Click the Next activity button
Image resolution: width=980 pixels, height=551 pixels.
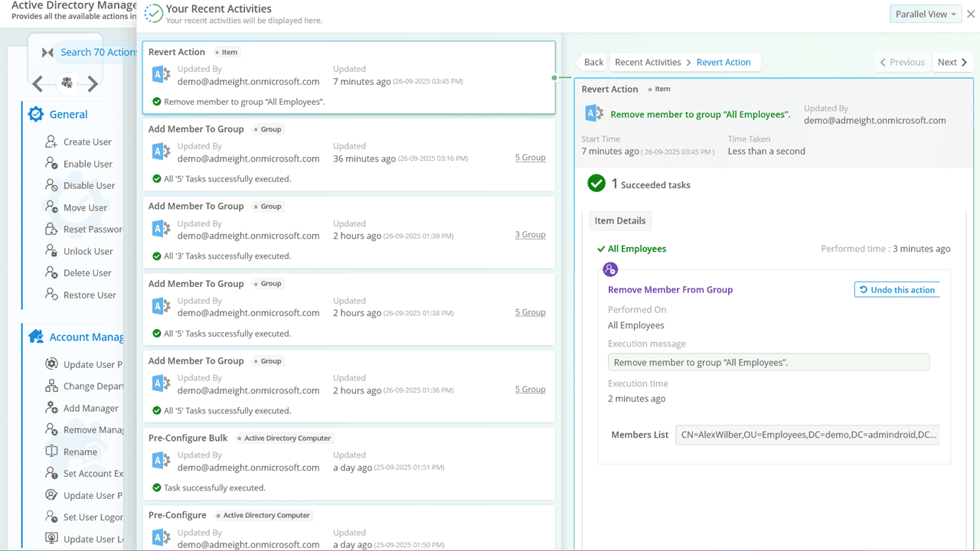952,62
